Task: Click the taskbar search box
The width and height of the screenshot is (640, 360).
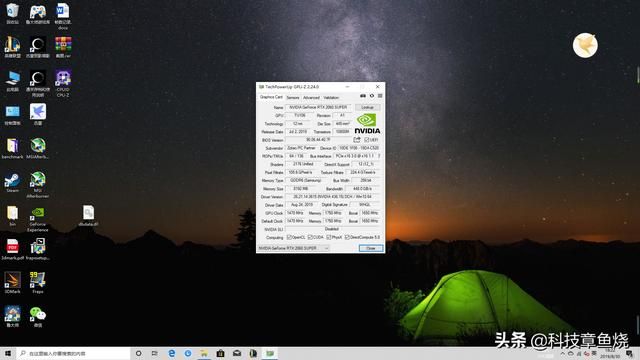Action: (x=73, y=353)
